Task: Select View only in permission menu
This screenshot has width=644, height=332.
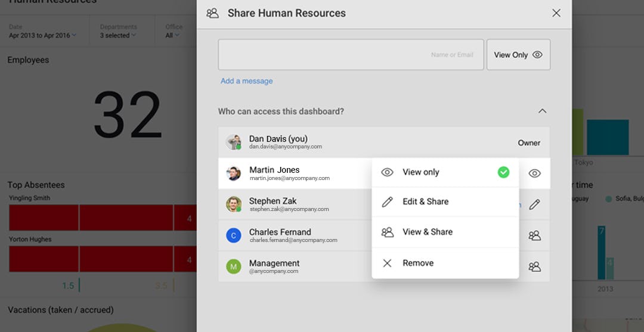Action: coord(445,172)
